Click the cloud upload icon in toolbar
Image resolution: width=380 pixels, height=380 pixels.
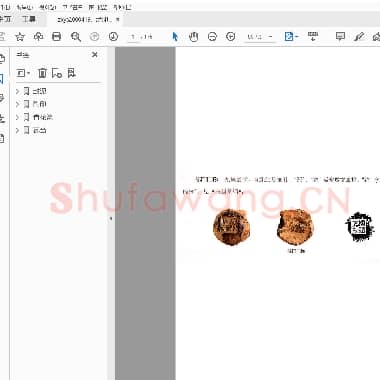[x=38, y=36]
